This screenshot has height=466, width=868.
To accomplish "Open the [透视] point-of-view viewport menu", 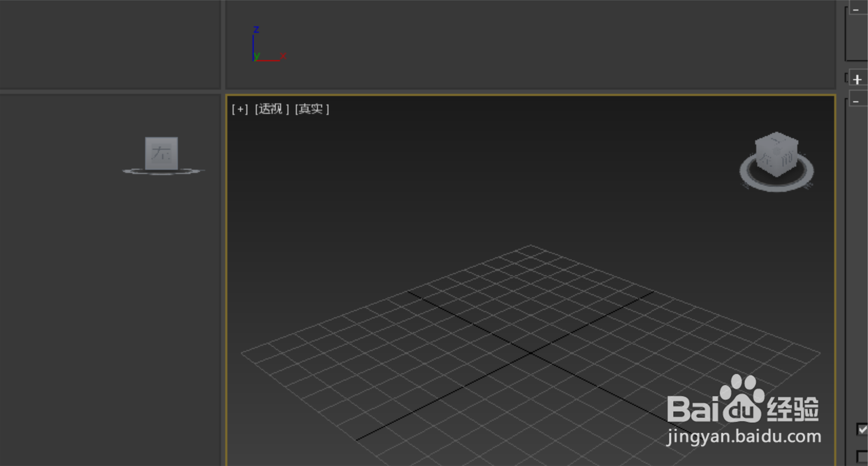I will 271,109.
